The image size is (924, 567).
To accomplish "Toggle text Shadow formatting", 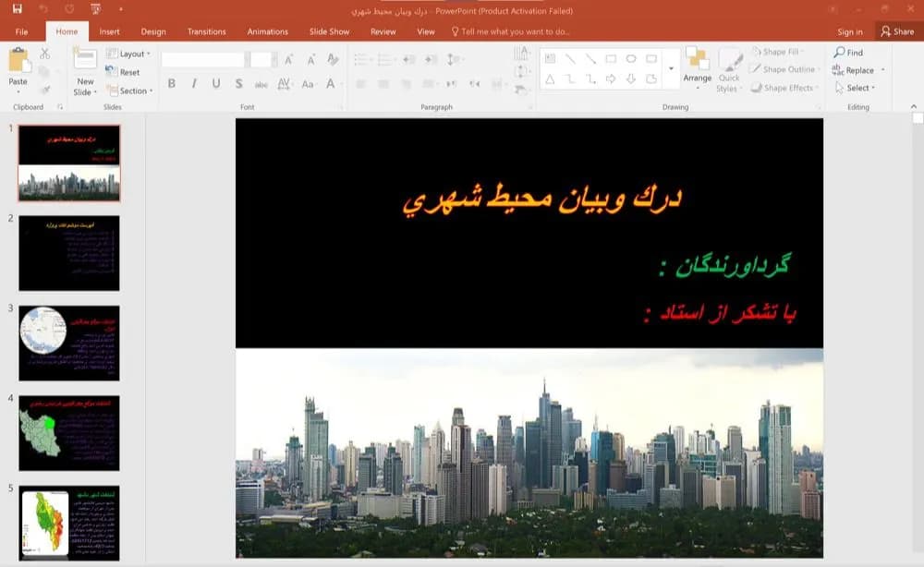I will pos(238,84).
